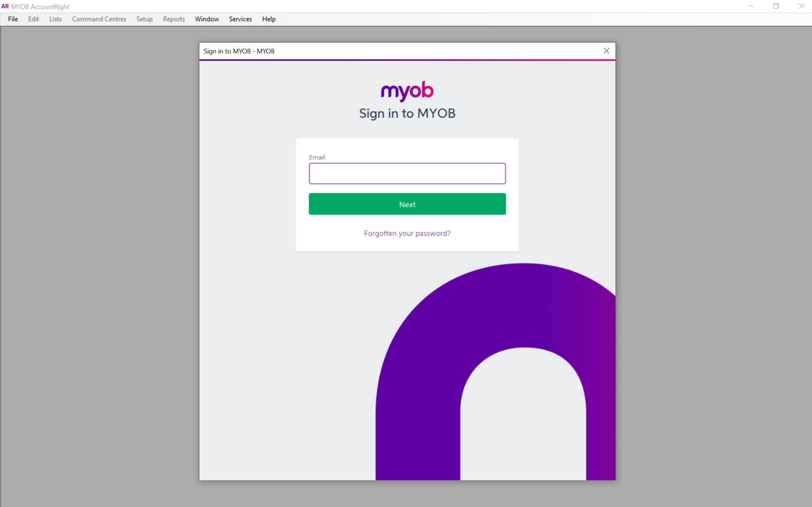The height and width of the screenshot is (507, 812).
Task: Open the Reports menu
Action: point(173,19)
